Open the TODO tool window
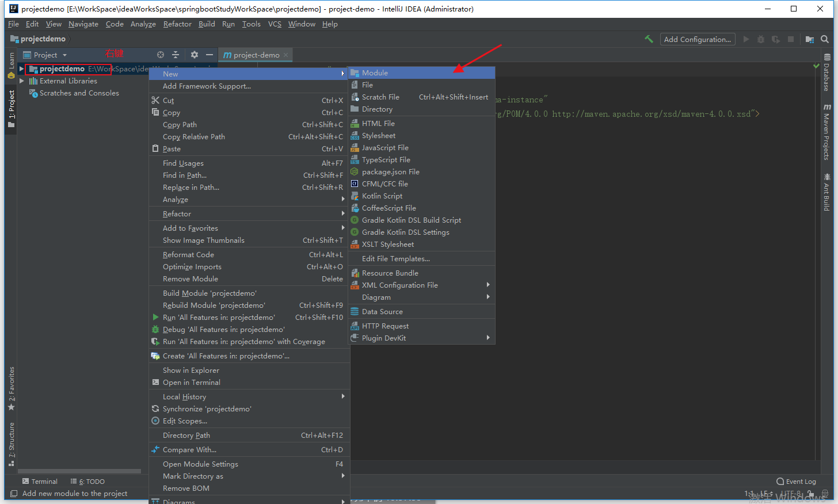838x504 pixels. tap(87, 482)
